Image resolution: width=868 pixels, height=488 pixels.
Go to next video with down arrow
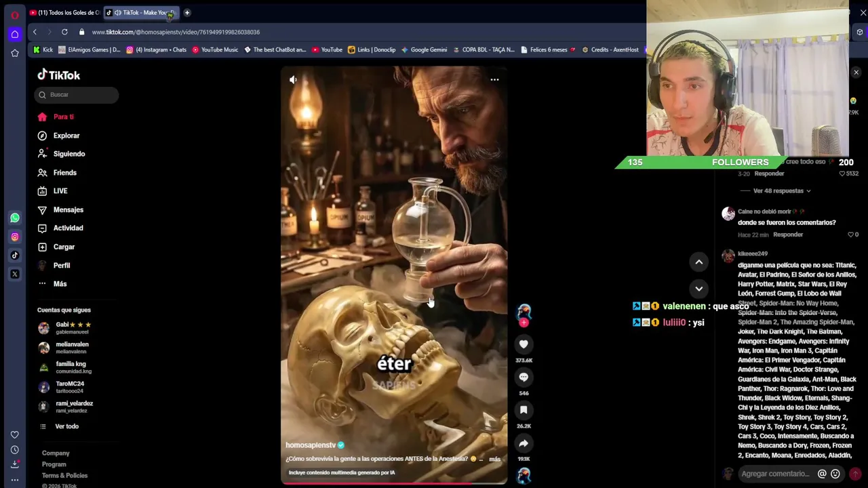pyautogui.click(x=698, y=289)
